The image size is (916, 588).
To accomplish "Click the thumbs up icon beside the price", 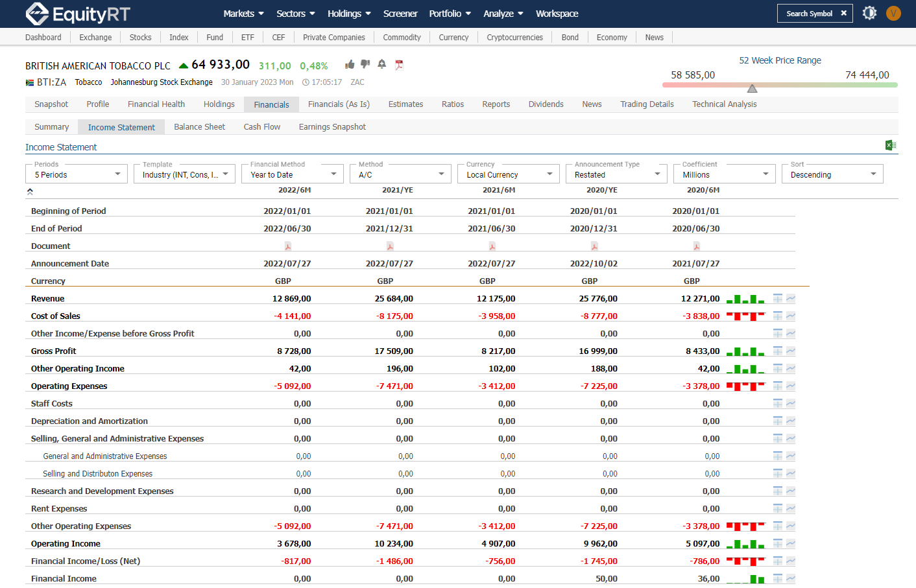I will tap(350, 64).
